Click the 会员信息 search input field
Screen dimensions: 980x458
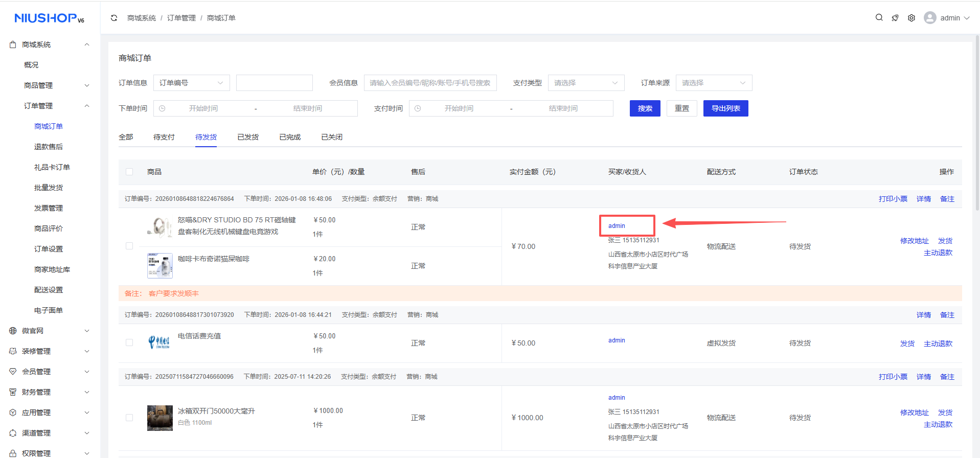tap(430, 83)
